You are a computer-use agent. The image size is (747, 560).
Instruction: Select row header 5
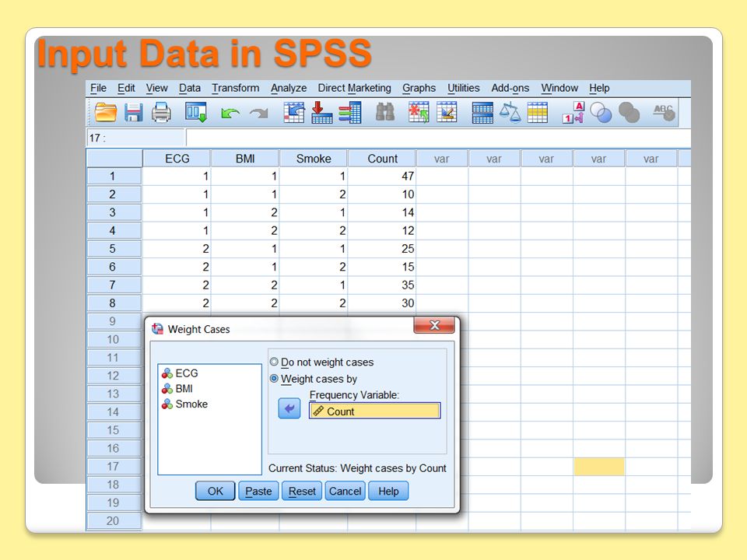114,249
